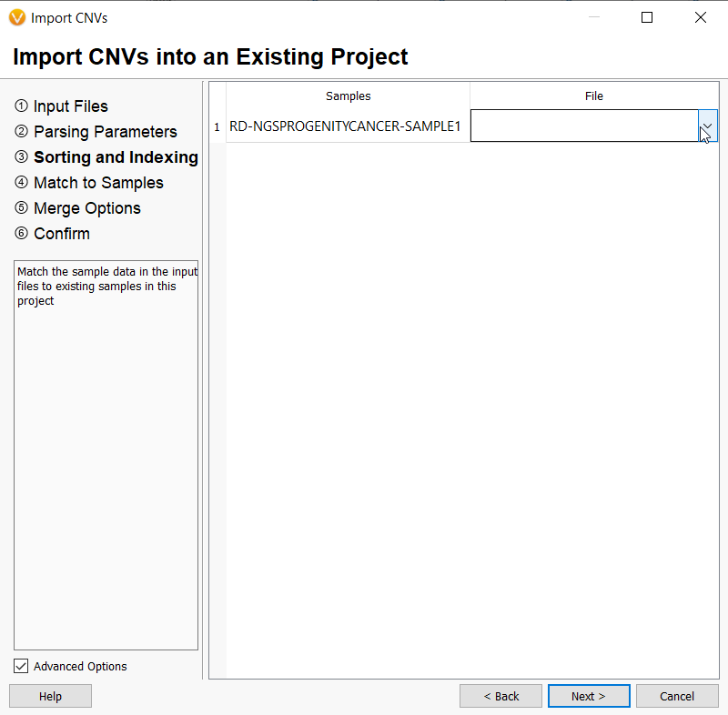
Task: Click the File column header
Action: point(593,96)
